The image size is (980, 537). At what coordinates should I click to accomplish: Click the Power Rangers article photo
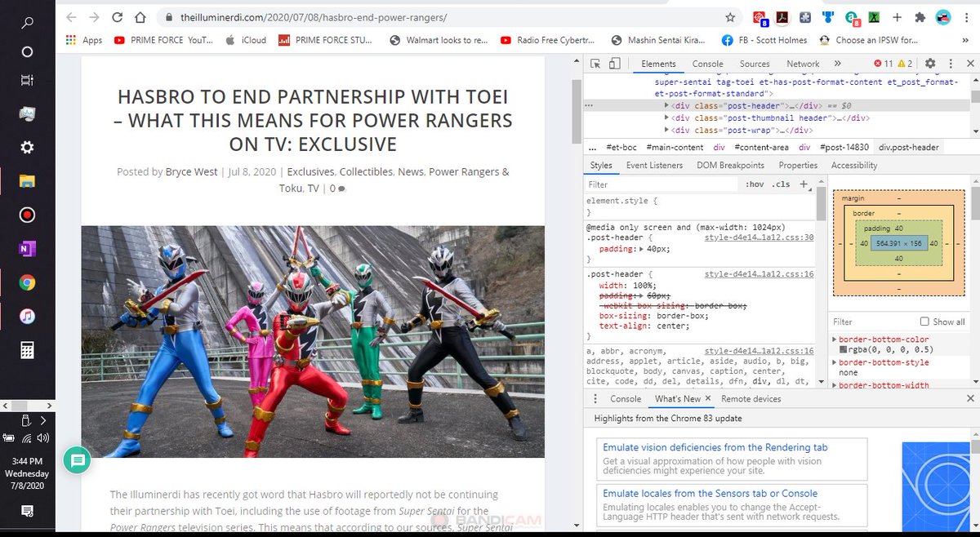313,341
